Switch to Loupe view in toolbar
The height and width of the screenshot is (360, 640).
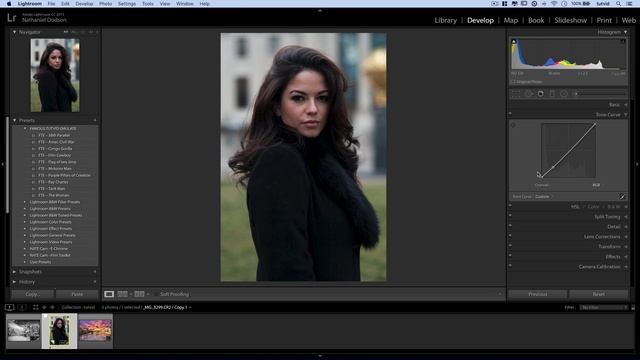click(109, 294)
